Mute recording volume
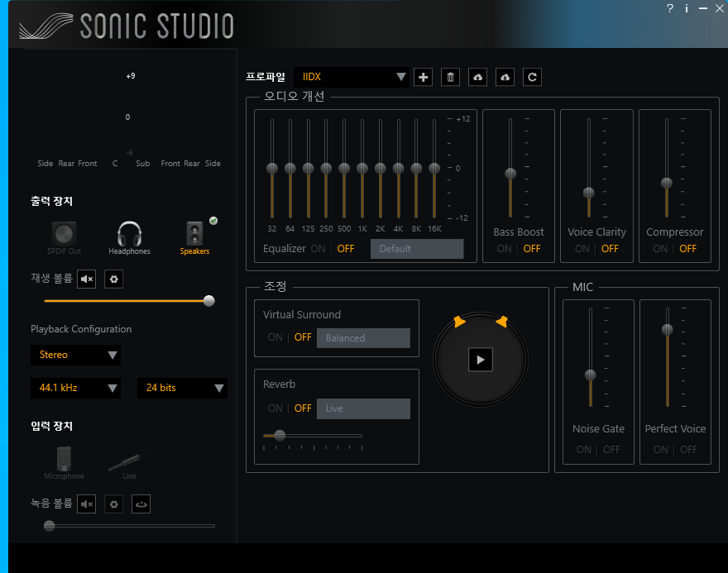 [x=86, y=504]
